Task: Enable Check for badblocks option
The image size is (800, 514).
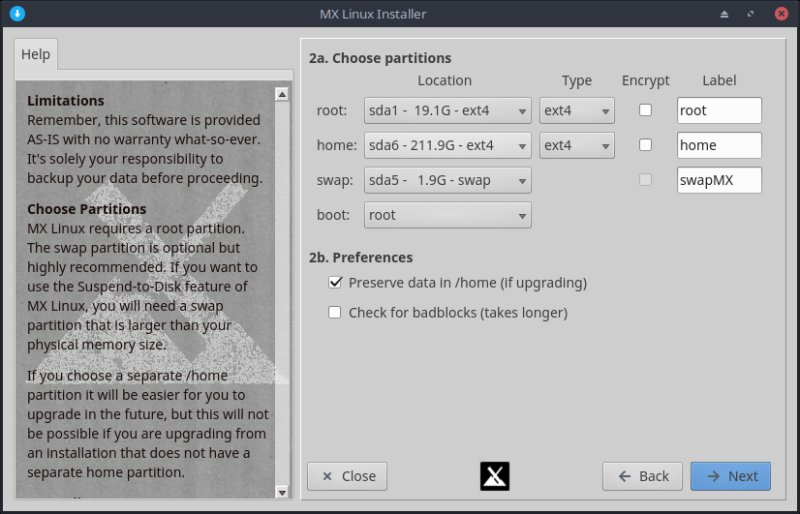Action: pyautogui.click(x=336, y=313)
